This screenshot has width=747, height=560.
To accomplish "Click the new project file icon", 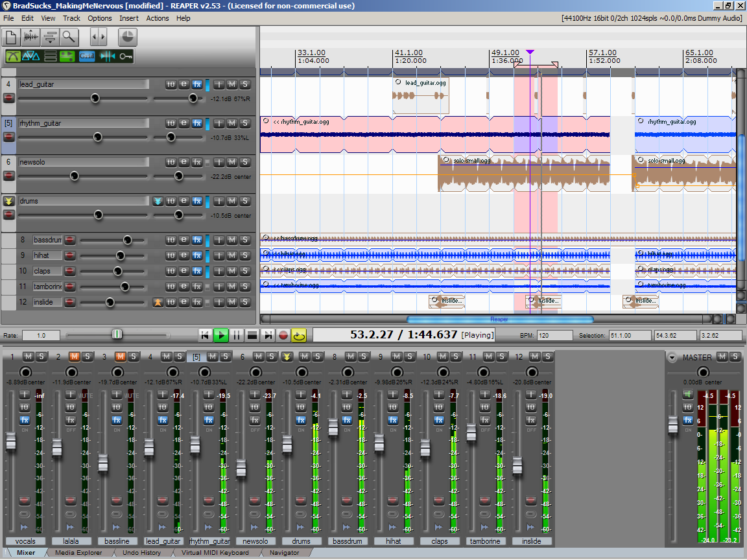I will coord(11,37).
